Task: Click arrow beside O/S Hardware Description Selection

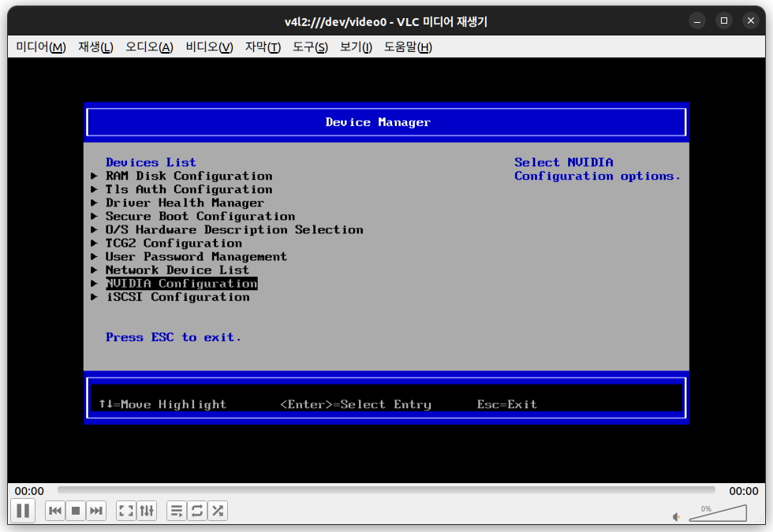Action: [x=94, y=229]
